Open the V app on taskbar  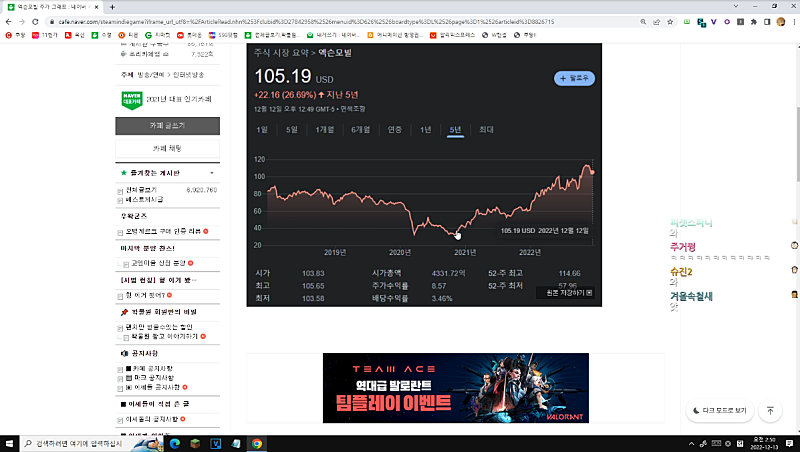(215, 443)
